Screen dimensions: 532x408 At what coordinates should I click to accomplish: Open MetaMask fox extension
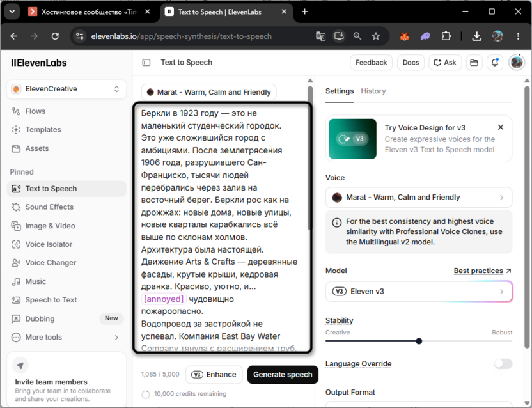point(404,36)
